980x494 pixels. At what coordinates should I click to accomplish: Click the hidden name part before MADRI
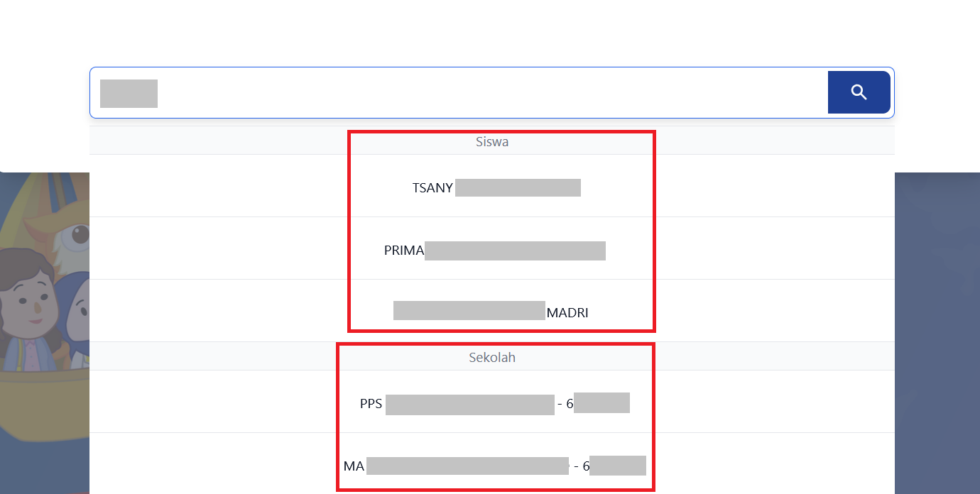[469, 311]
